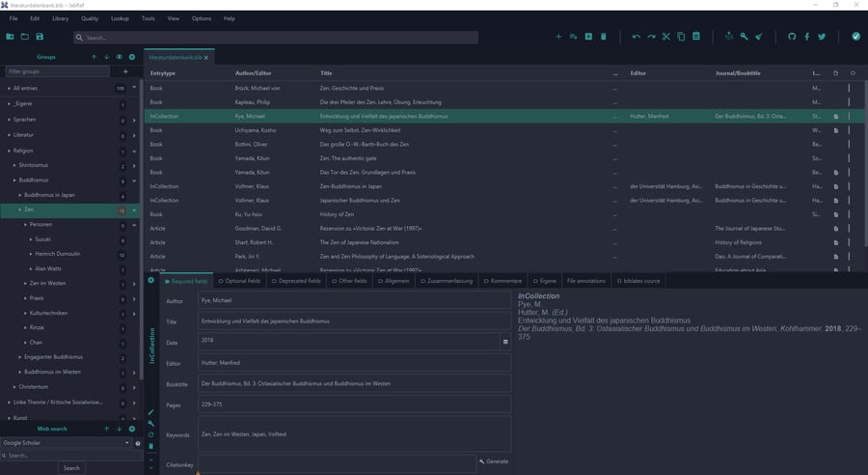This screenshot has width=868, height=475.
Task: Move the Groups panel up with its arrow
Action: point(94,57)
